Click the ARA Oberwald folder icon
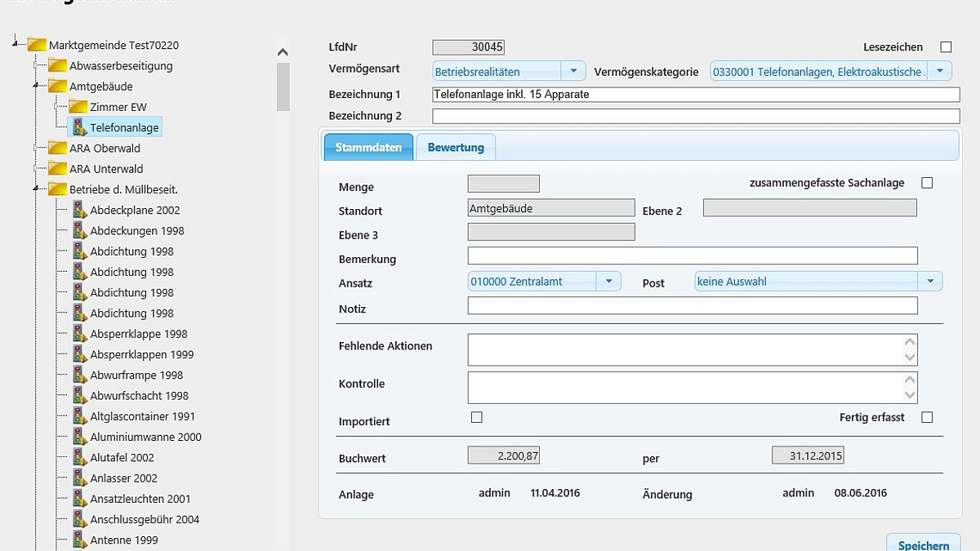This screenshot has width=980, height=551. click(57, 148)
